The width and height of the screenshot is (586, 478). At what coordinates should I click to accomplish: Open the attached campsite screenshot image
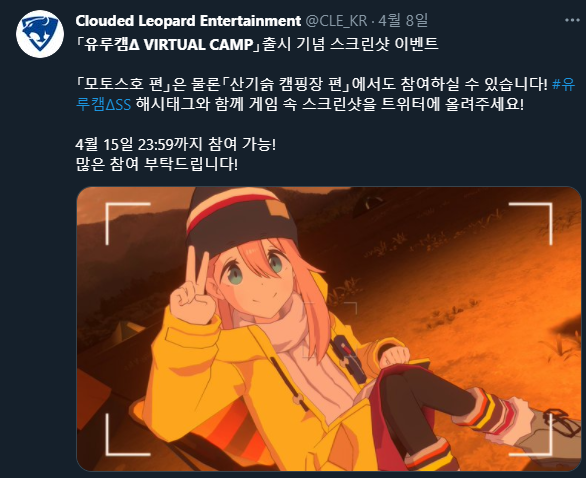pos(329,329)
